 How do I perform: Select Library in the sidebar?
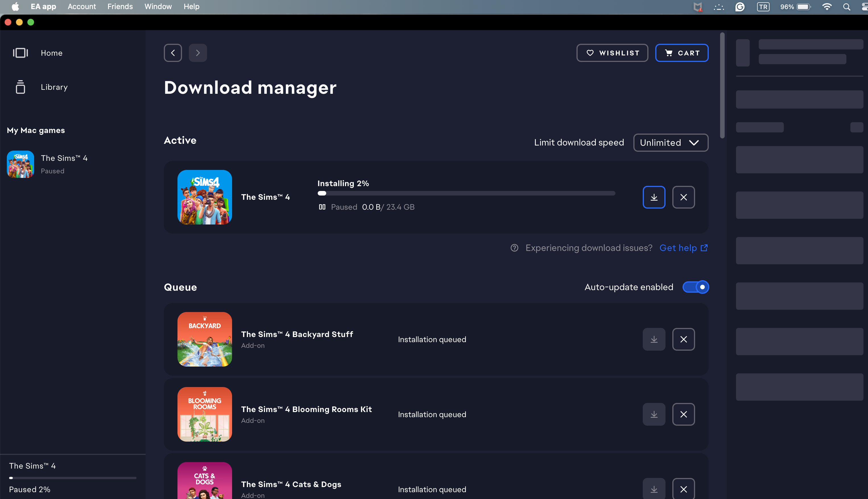[54, 87]
